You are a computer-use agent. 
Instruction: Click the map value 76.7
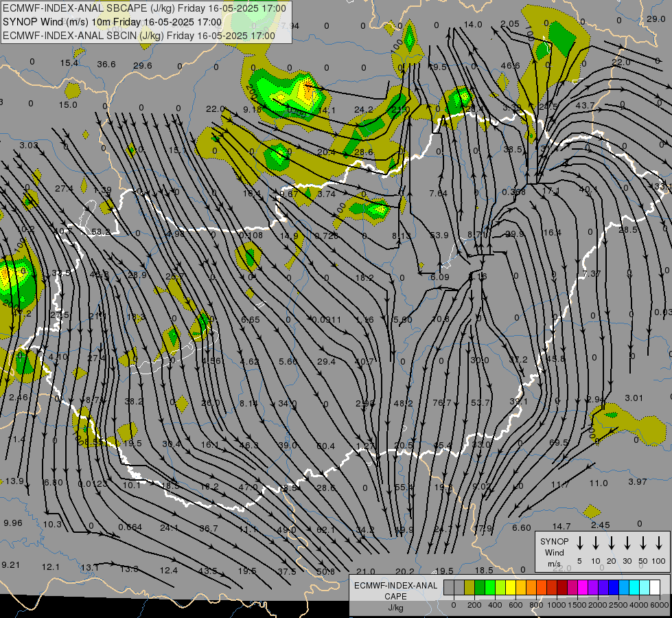pos(442,402)
